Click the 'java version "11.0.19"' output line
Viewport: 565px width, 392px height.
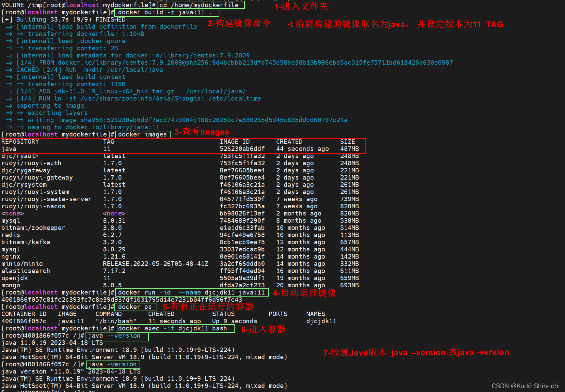71,371
